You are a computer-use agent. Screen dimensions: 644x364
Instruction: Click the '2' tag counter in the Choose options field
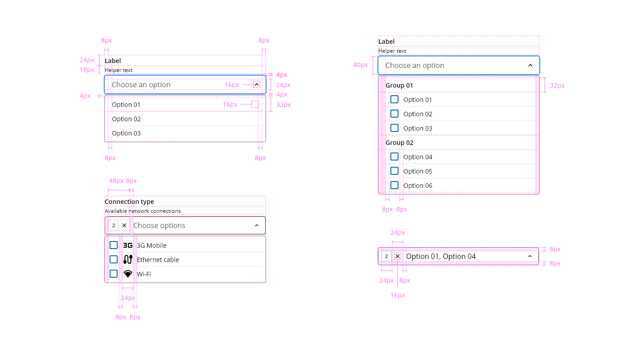[x=114, y=225]
